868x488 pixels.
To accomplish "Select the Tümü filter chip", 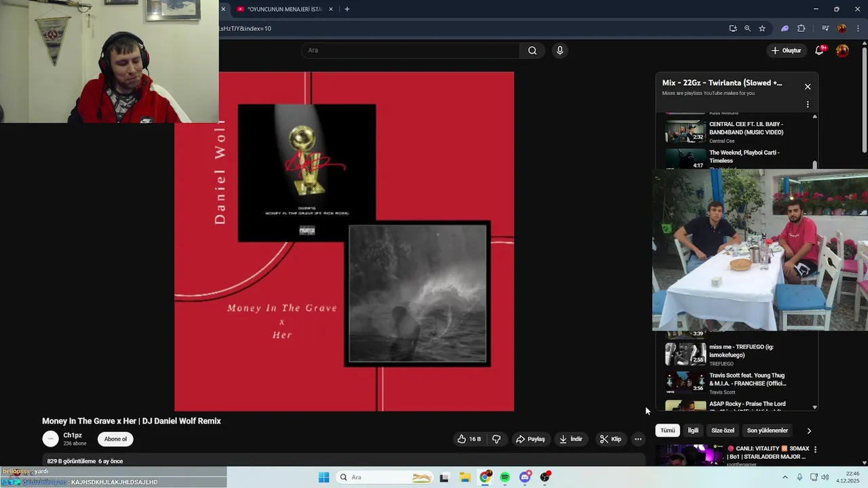I will click(668, 430).
